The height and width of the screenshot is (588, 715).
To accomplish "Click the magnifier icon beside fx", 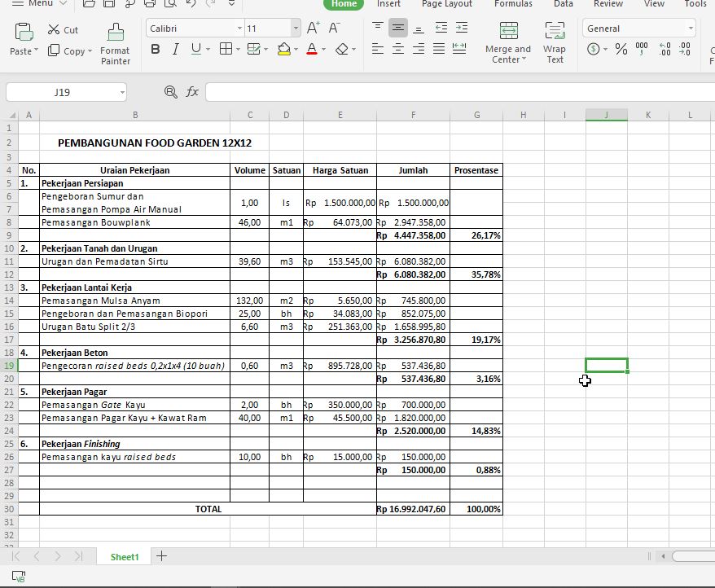I will [170, 92].
